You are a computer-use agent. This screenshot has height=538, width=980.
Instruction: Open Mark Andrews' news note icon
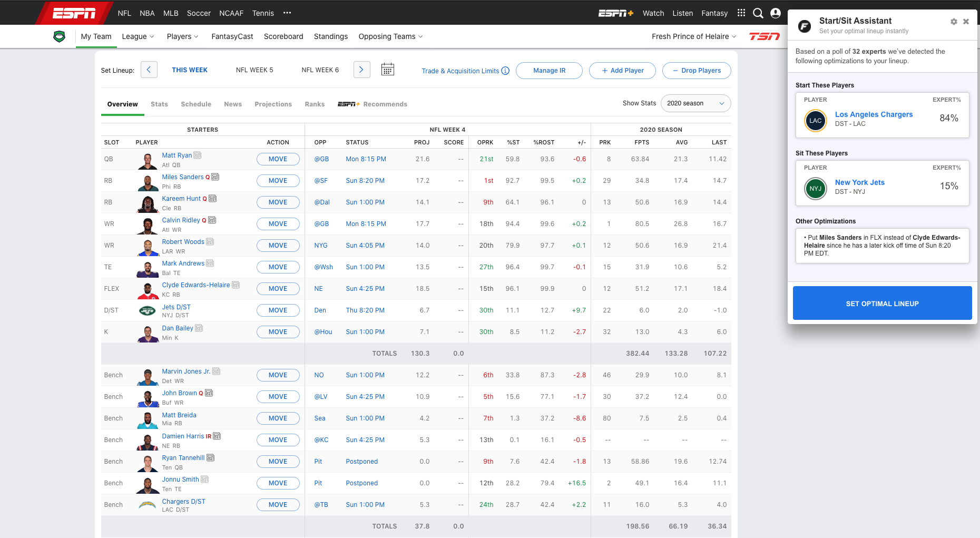point(210,263)
